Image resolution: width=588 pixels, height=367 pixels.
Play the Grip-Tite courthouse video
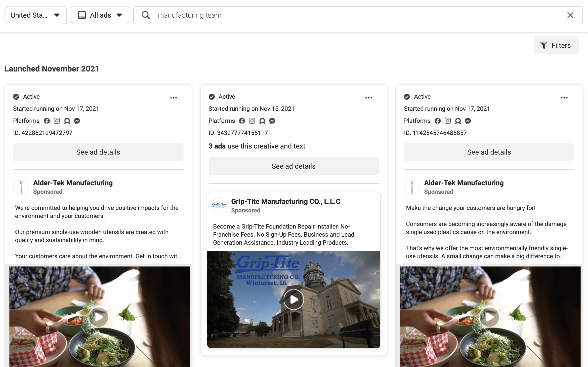point(293,300)
